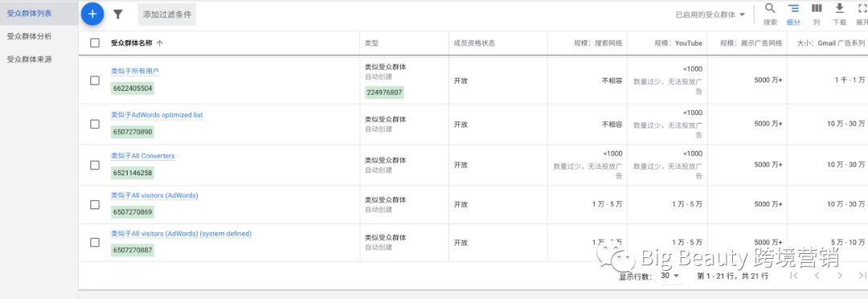Sort ascending arrow beside 受众群体名称
The image size is (868, 299).
pyautogui.click(x=160, y=43)
